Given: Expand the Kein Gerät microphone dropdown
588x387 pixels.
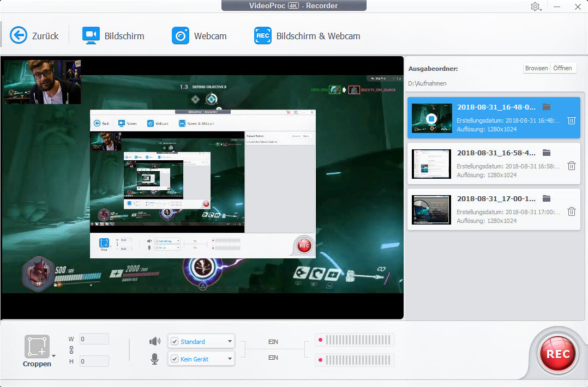Looking at the screenshot, I should 230,359.
